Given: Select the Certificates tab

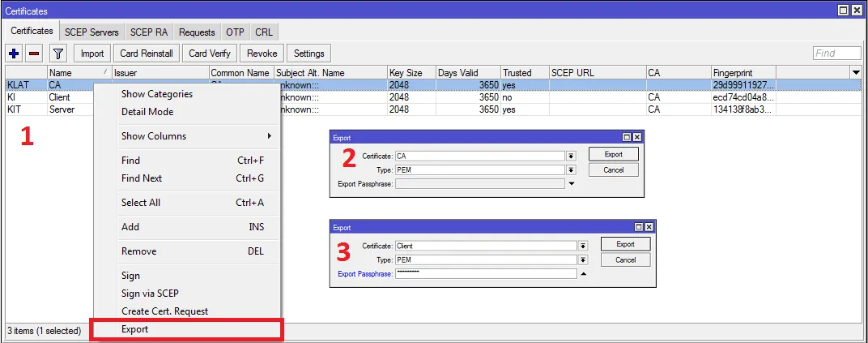Looking at the screenshot, I should tap(32, 31).
